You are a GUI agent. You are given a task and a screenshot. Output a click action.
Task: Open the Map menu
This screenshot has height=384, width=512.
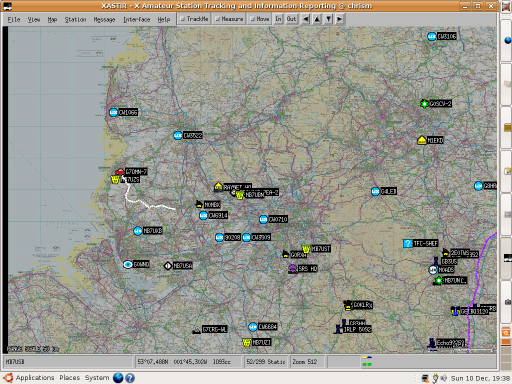pyautogui.click(x=52, y=20)
